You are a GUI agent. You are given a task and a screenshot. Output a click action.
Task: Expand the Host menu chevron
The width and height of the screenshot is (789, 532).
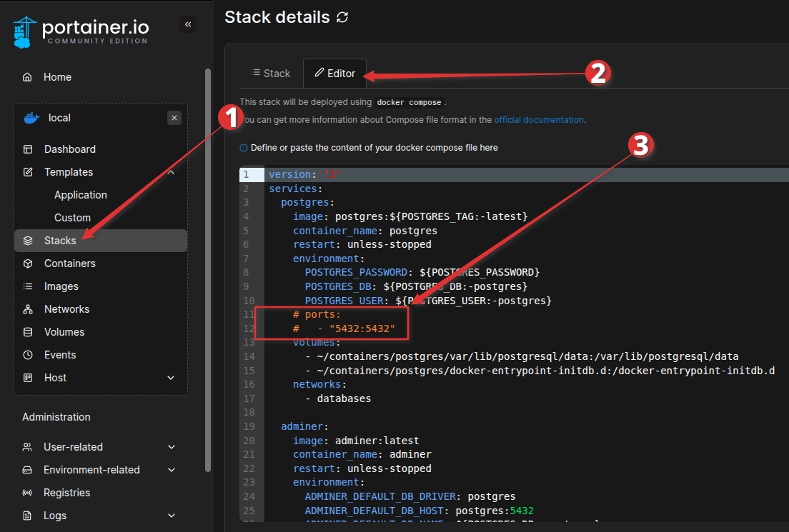pos(171,378)
